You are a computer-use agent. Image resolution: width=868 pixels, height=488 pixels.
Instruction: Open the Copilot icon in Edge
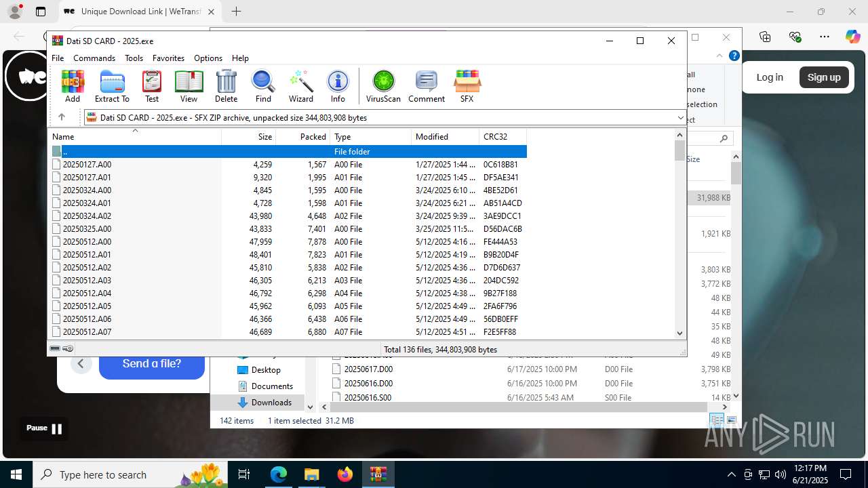(853, 37)
